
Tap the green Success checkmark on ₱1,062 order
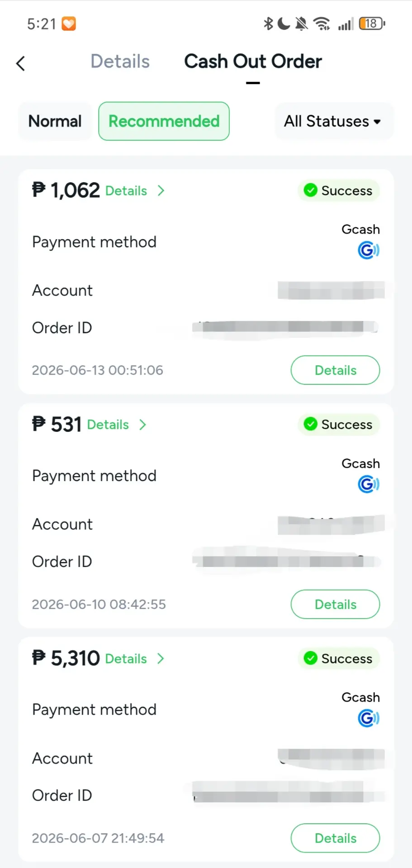[x=310, y=190]
